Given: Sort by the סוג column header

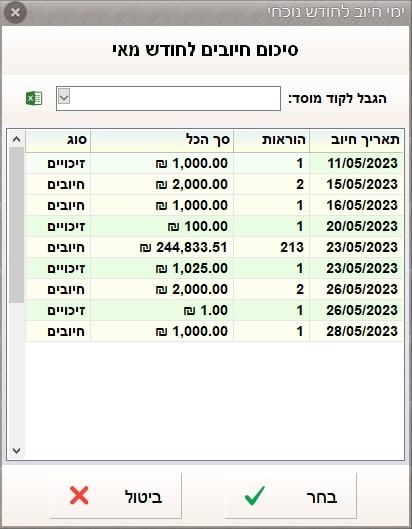Looking at the screenshot, I should click(x=58, y=140).
